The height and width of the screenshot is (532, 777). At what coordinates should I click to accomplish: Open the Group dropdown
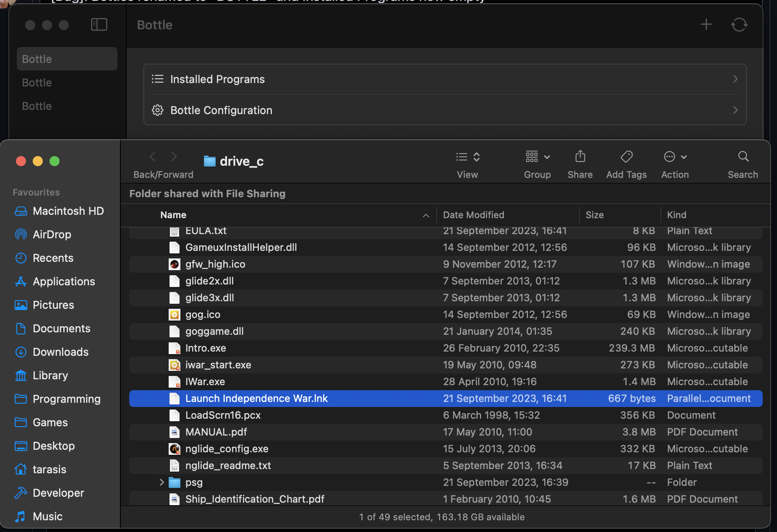pos(537,157)
